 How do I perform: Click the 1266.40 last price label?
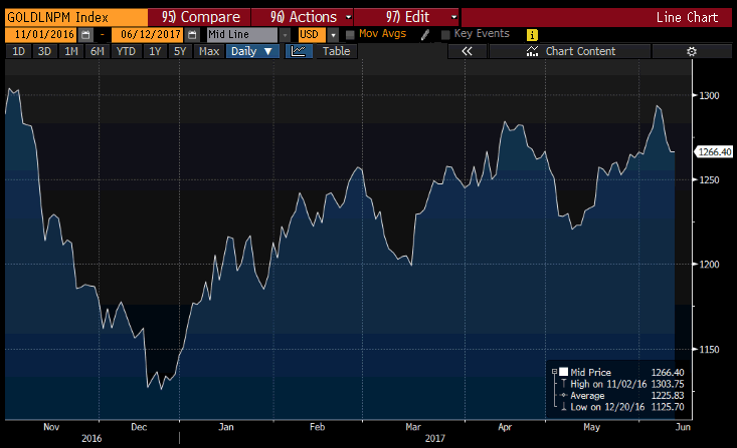pos(714,152)
